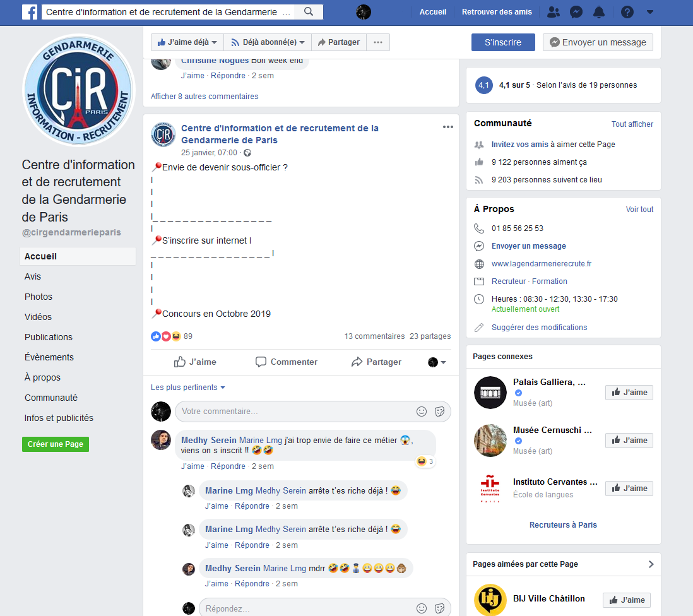Open the comment-as identity dropdown

(x=437, y=362)
